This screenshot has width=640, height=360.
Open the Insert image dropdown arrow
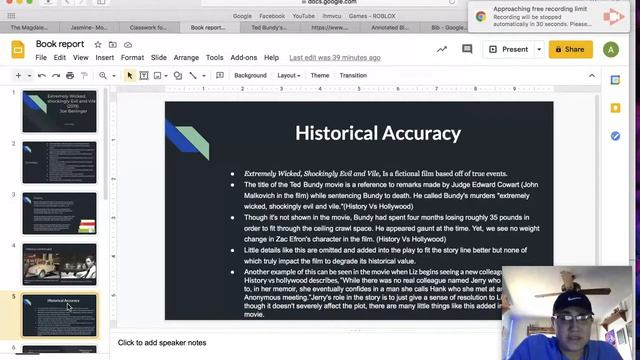(x=166, y=76)
